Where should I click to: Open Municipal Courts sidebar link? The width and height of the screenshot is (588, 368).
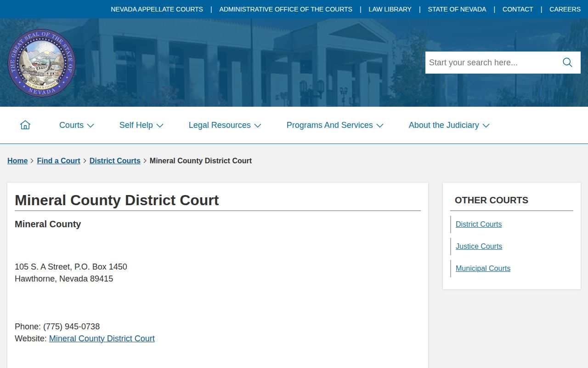point(483,268)
